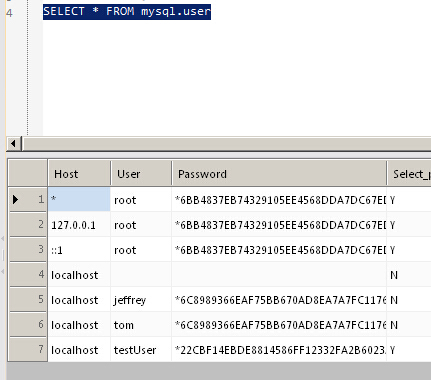The height and width of the screenshot is (380, 431).
Task: Click the ::1 host cell
Action: 79,250
